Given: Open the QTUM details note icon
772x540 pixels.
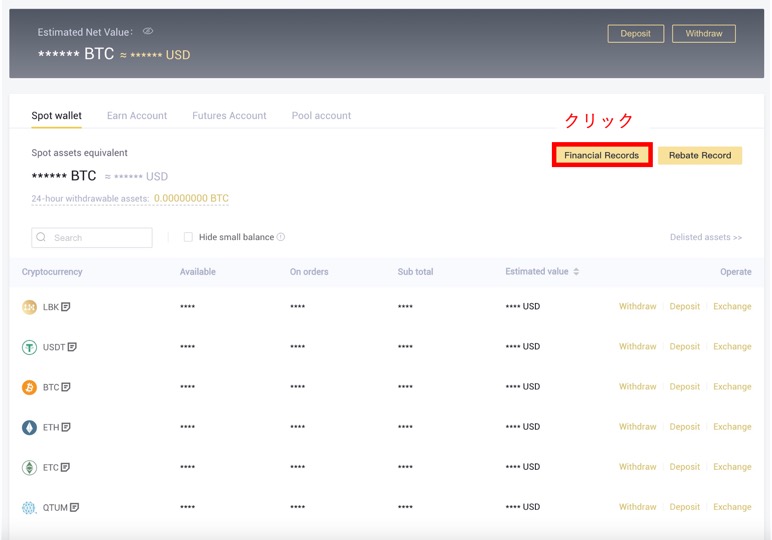Looking at the screenshot, I should [x=74, y=507].
